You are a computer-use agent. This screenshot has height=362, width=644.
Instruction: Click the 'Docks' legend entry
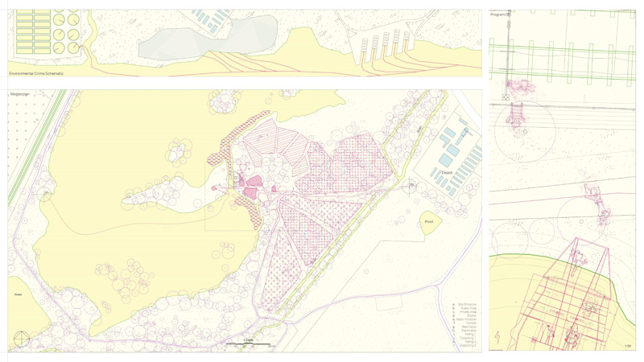coord(472,315)
